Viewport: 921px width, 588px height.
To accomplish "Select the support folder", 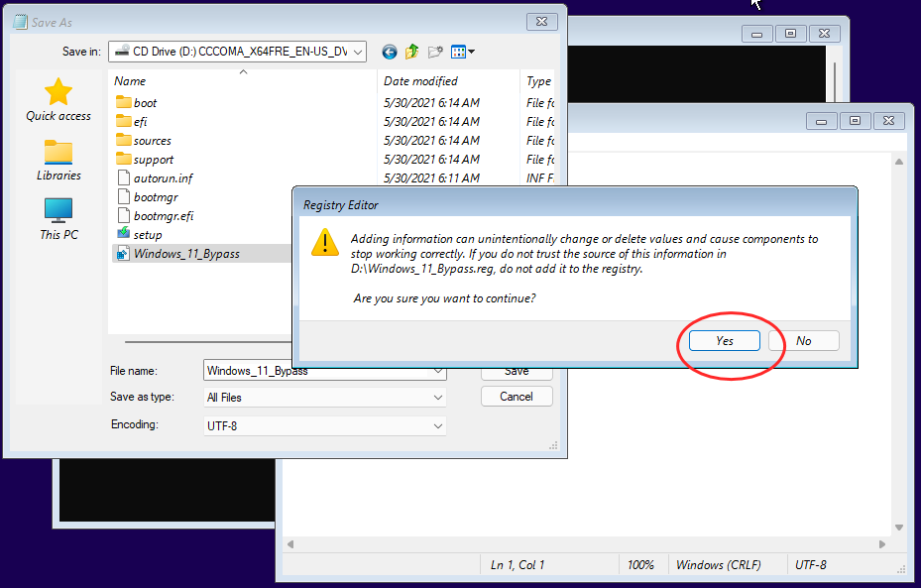I will pyautogui.click(x=145, y=160).
